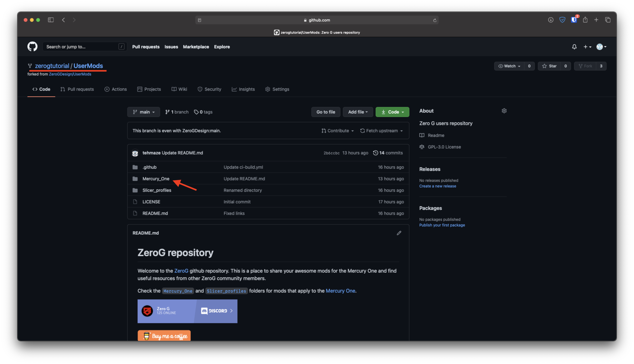634x364 pixels.
Task: Open Issues in top navigation
Action: click(x=171, y=47)
